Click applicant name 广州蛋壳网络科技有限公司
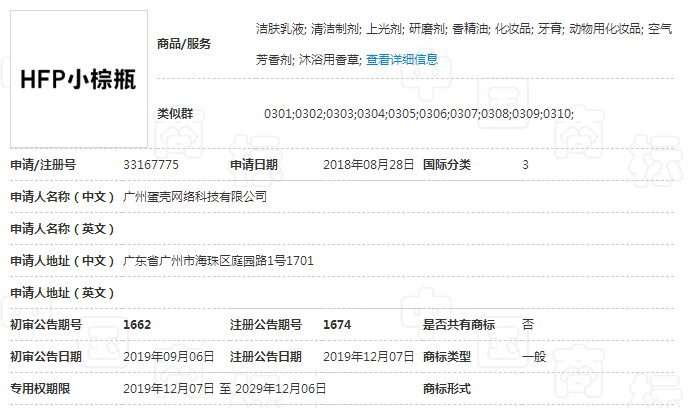Image resolution: width=688 pixels, height=408 pixels. coord(195,197)
